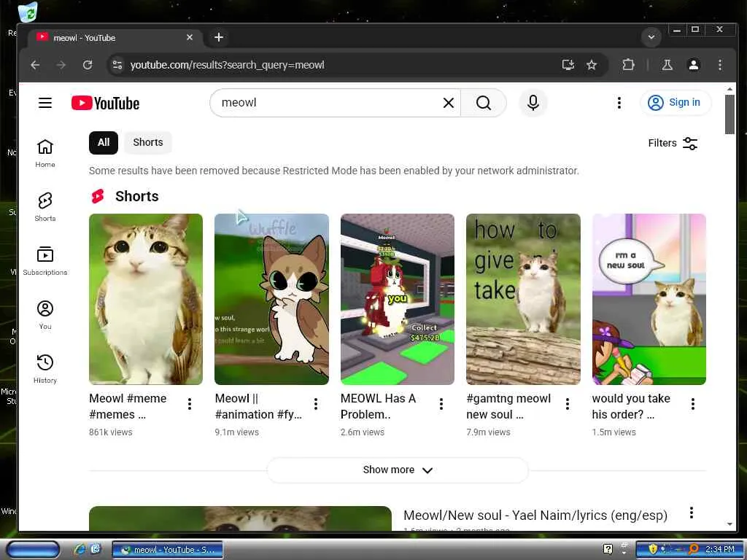Viewport: 747px width, 560px height.
Task: Open options for Meowl #meme short
Action: (x=190, y=404)
